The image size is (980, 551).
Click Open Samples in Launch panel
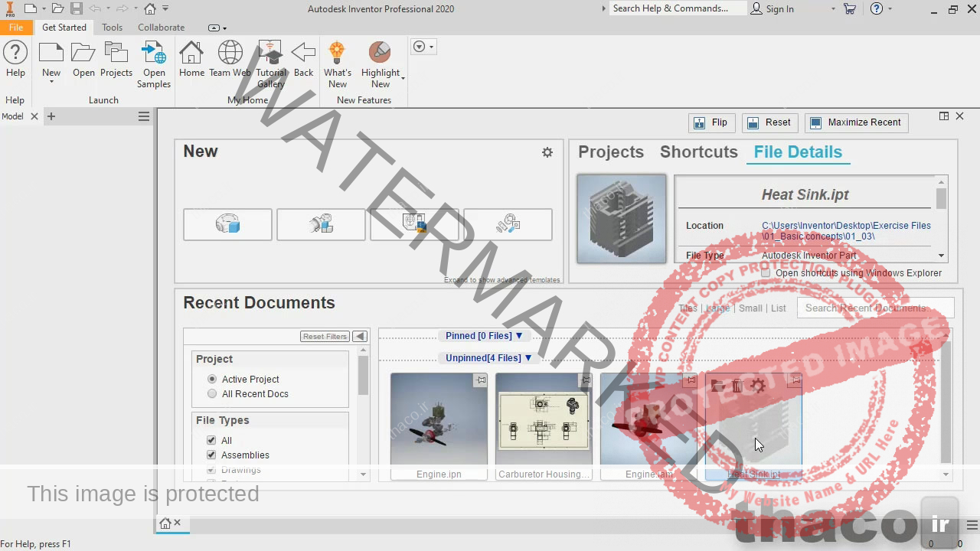click(x=154, y=65)
